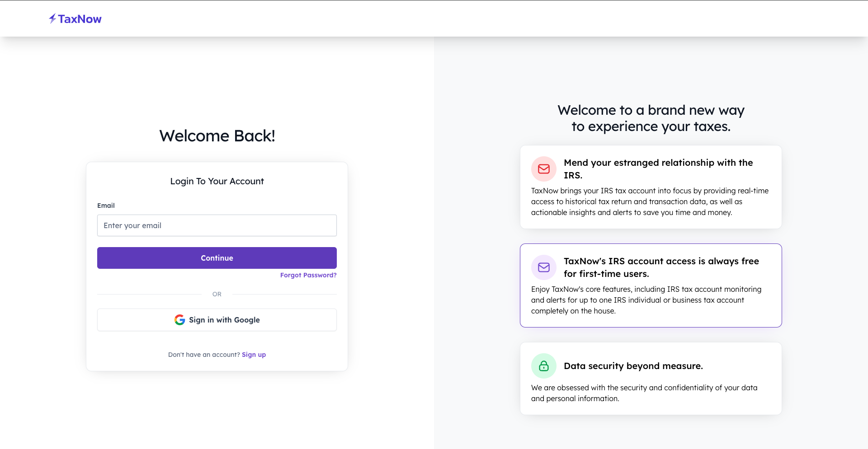Click paragraph starting 'Enjoy TaxNow's core features'
Image resolution: width=868 pixels, height=449 pixels.
pyautogui.click(x=646, y=300)
